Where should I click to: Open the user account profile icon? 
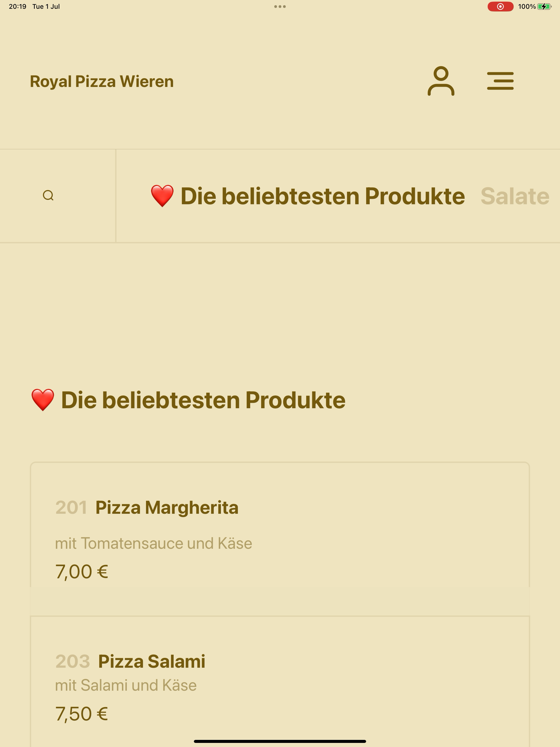tap(441, 81)
